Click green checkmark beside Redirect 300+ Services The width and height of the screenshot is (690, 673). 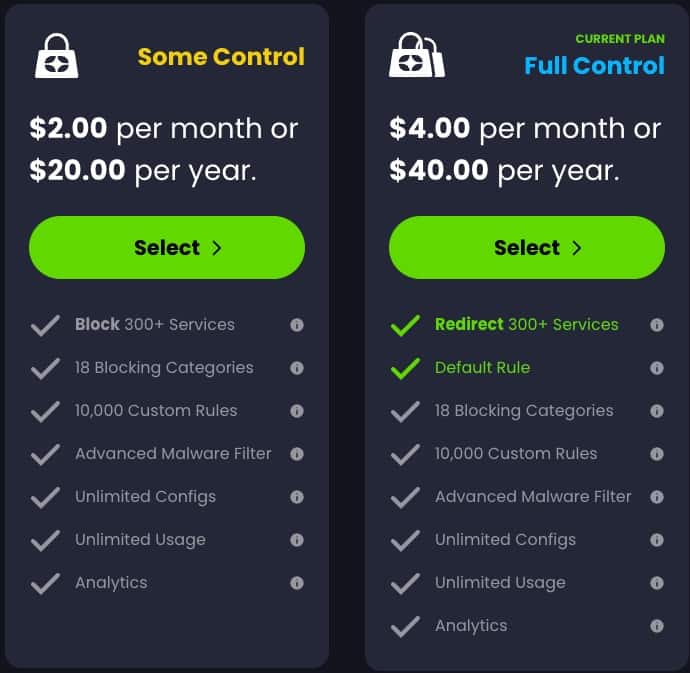[405, 325]
